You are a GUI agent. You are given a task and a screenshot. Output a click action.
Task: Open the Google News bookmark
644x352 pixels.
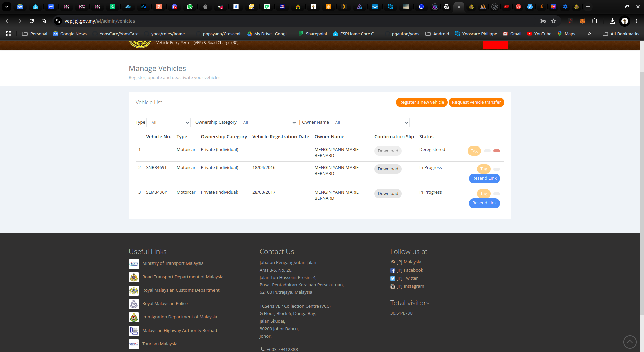pyautogui.click(x=70, y=34)
